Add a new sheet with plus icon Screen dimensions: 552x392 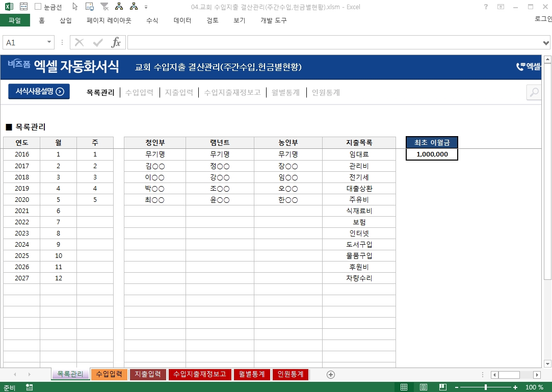coord(331,375)
